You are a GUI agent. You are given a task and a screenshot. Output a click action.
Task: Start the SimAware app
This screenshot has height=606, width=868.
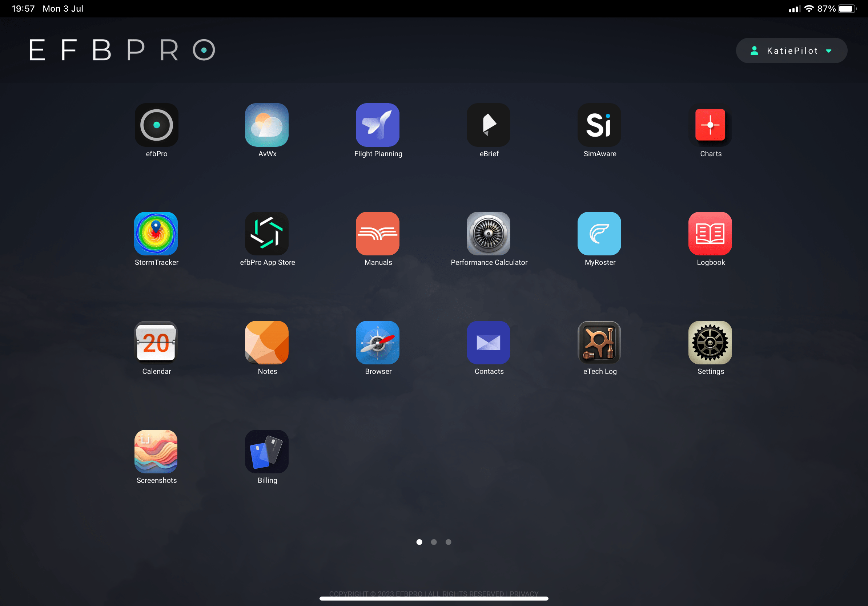click(x=599, y=125)
